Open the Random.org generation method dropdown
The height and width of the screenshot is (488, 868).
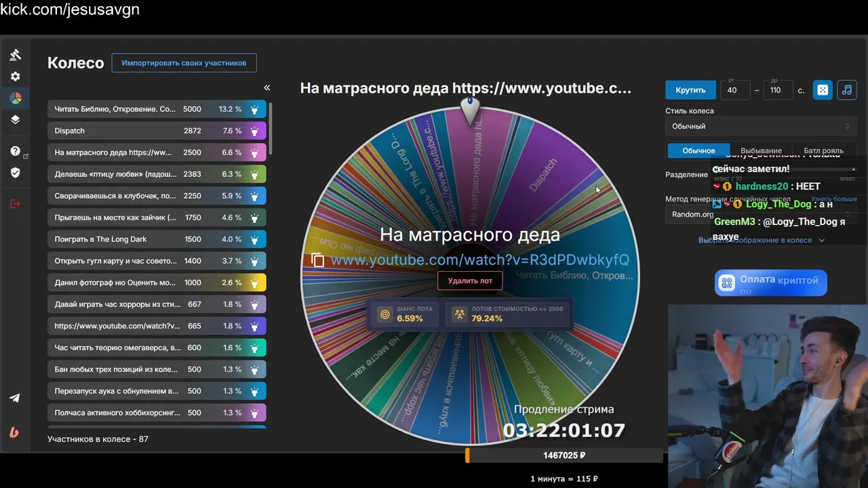point(761,214)
